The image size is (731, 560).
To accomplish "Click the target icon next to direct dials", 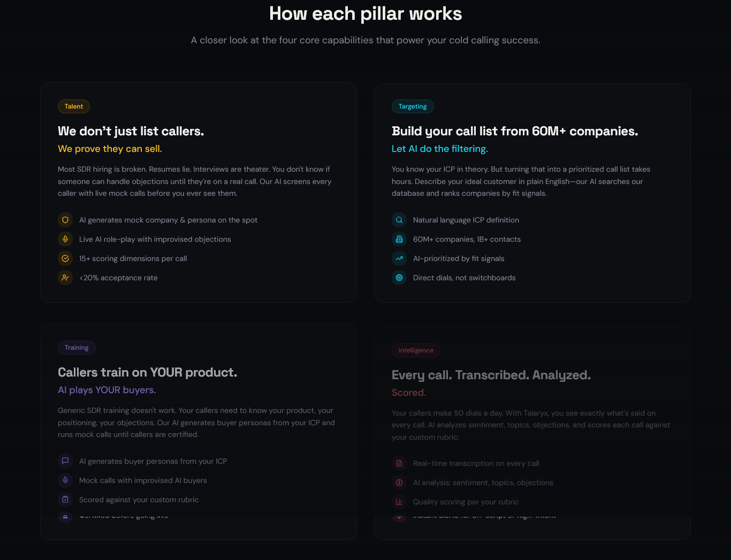I will (x=399, y=278).
